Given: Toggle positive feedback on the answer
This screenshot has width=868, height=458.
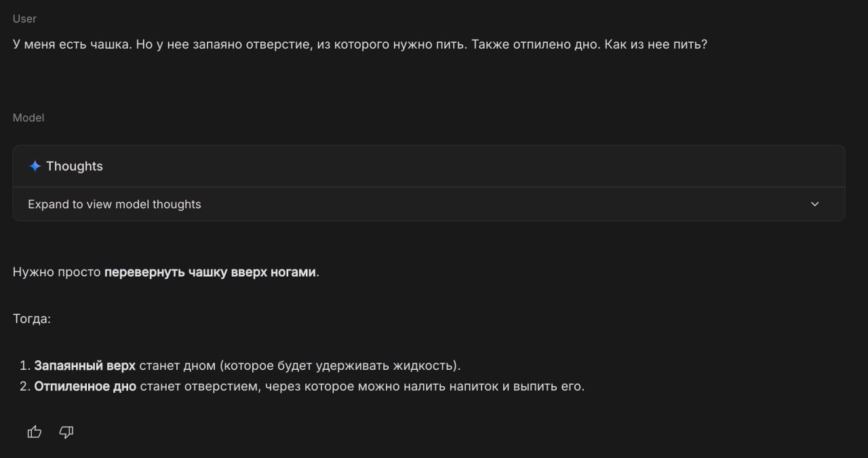Looking at the screenshot, I should [x=34, y=432].
